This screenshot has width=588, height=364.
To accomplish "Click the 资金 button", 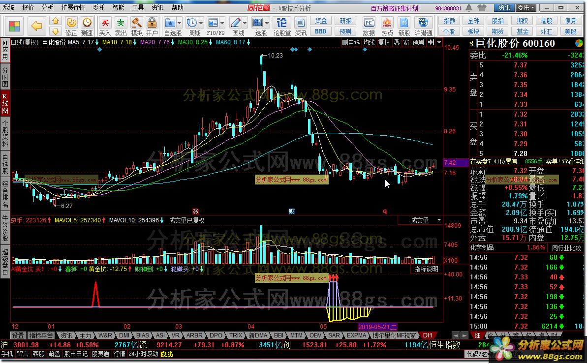I will coord(321,21).
